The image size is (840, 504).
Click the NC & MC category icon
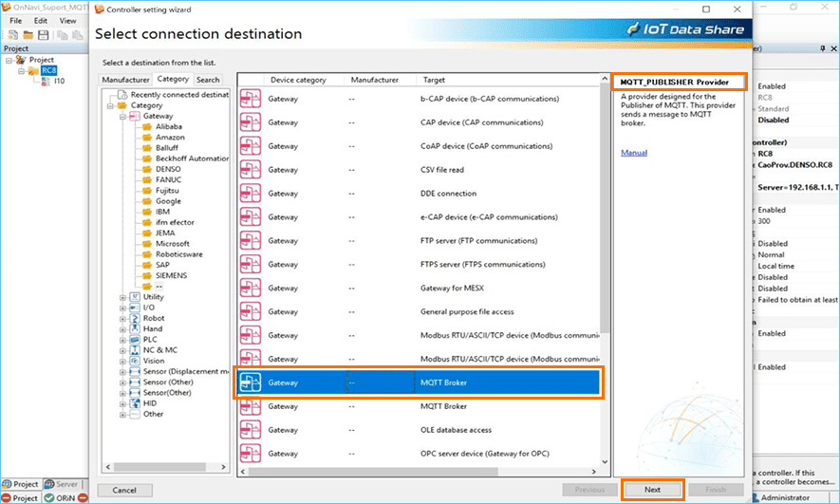pyautogui.click(x=135, y=349)
